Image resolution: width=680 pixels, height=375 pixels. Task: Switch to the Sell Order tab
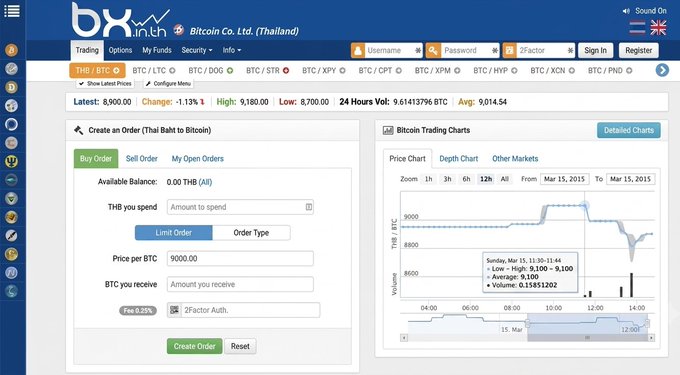click(142, 159)
